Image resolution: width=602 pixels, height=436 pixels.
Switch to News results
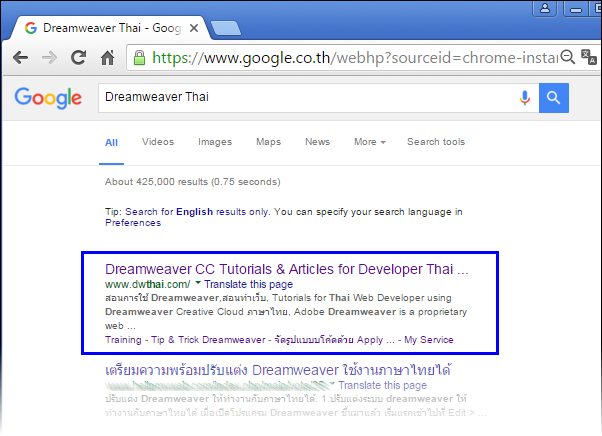[x=318, y=142]
